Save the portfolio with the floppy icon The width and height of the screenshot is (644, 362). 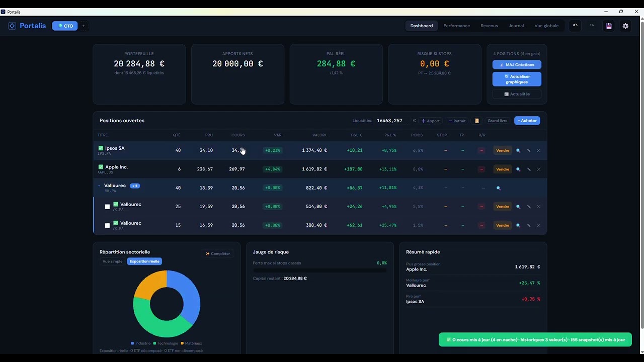609,26
